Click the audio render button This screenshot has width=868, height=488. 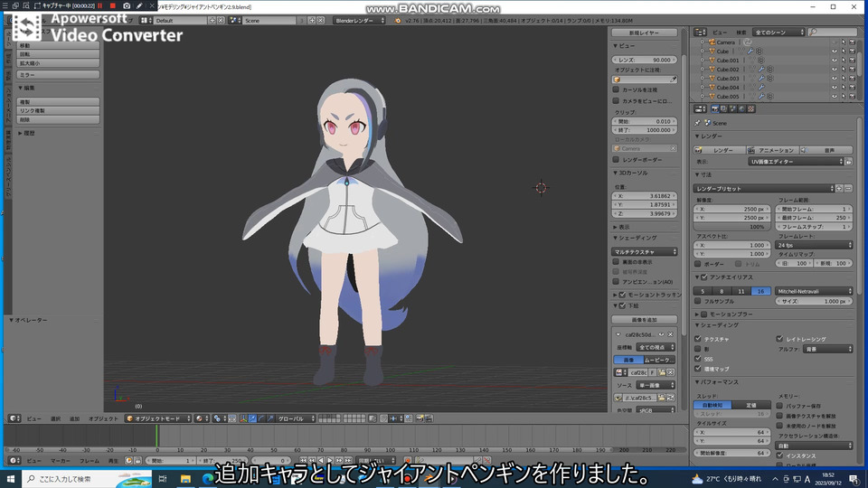pyautogui.click(x=826, y=151)
